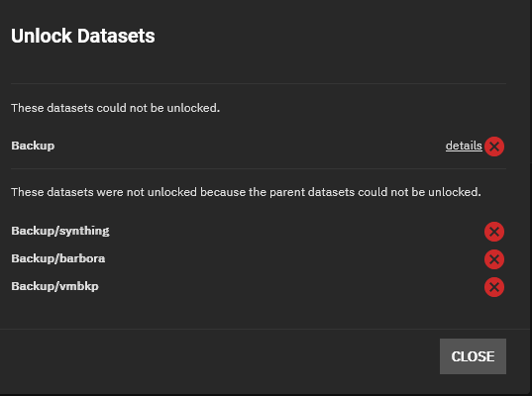Select the Backup/barbora dataset entry

58,258
